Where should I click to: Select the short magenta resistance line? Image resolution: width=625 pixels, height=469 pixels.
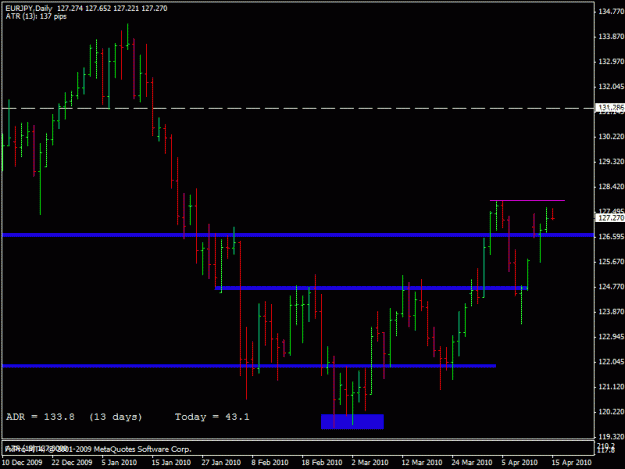pyautogui.click(x=527, y=200)
